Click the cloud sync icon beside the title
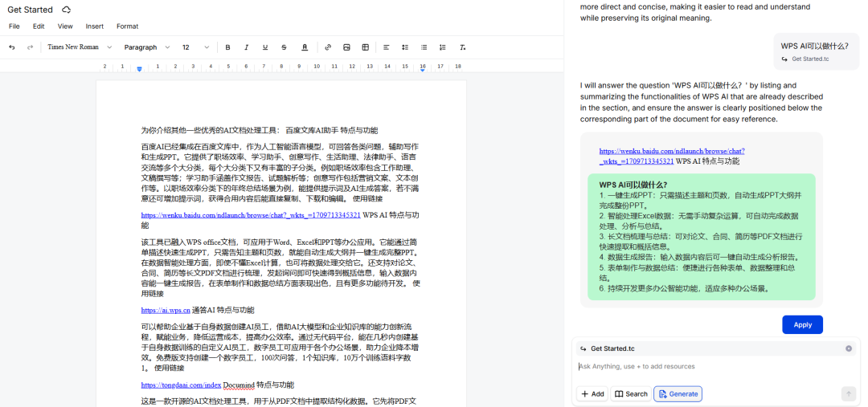The image size is (868, 407). 67,10
